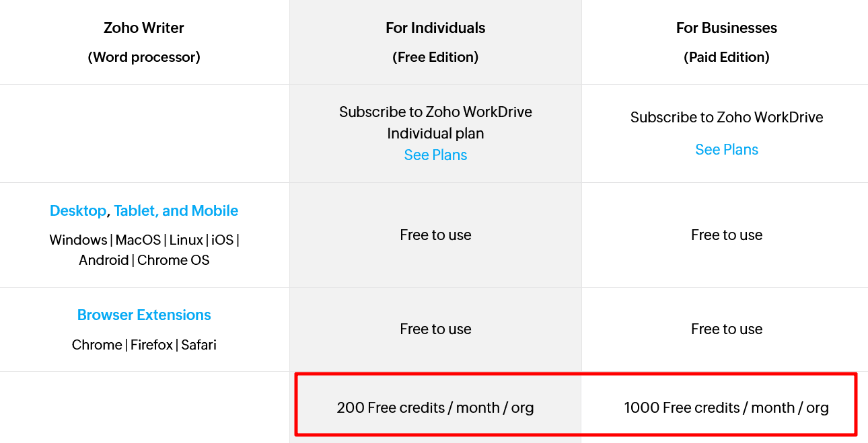
Task: Click the 200 Free credits cell
Action: (435, 407)
